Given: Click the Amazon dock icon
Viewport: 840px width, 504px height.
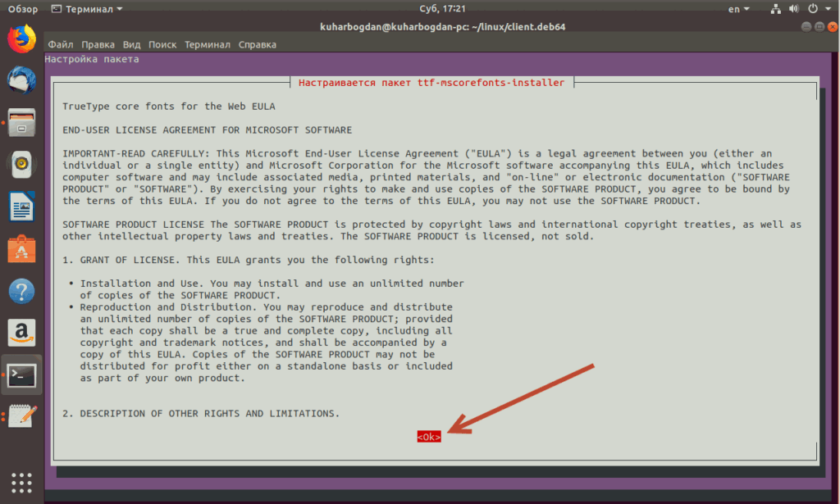Looking at the screenshot, I should pyautogui.click(x=22, y=333).
